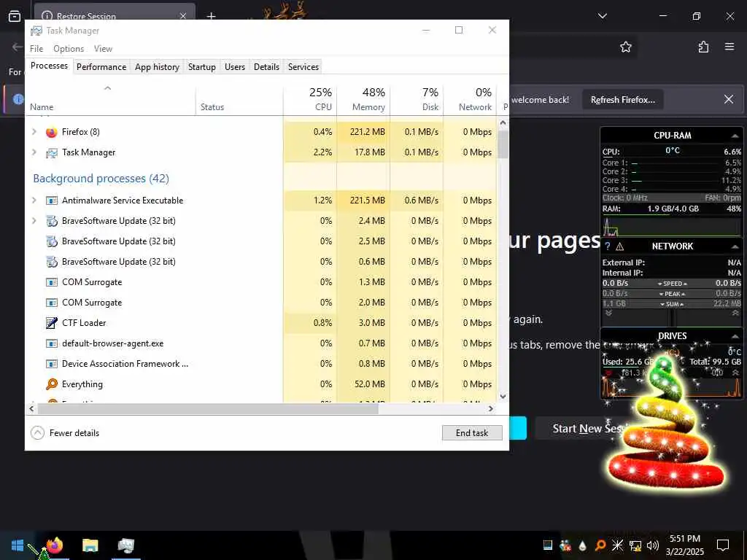
Task: Click the Everything search process icon
Action: [52, 384]
